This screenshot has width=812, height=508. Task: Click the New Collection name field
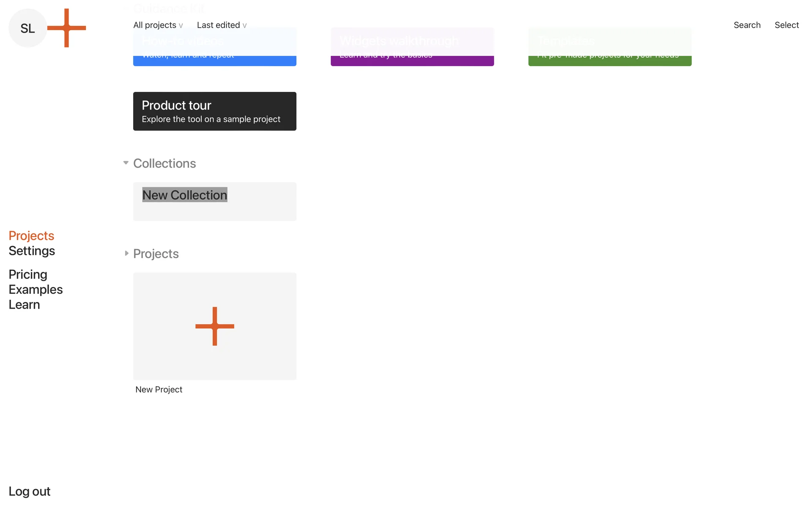click(x=184, y=195)
